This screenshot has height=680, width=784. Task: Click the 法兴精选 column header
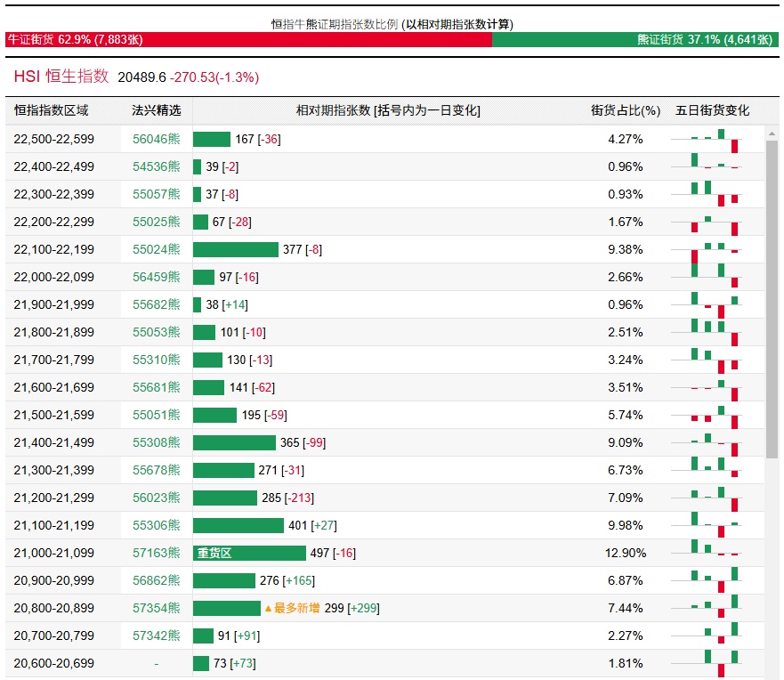click(156, 110)
